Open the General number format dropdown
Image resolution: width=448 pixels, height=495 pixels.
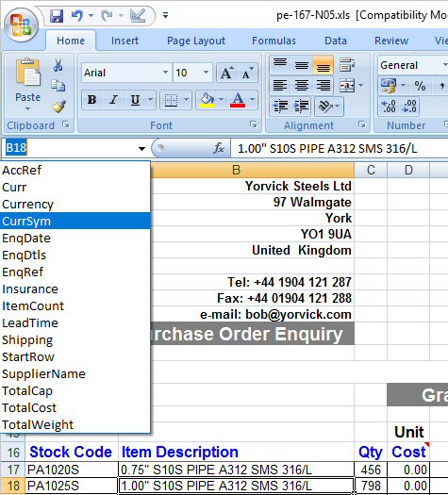445,65
